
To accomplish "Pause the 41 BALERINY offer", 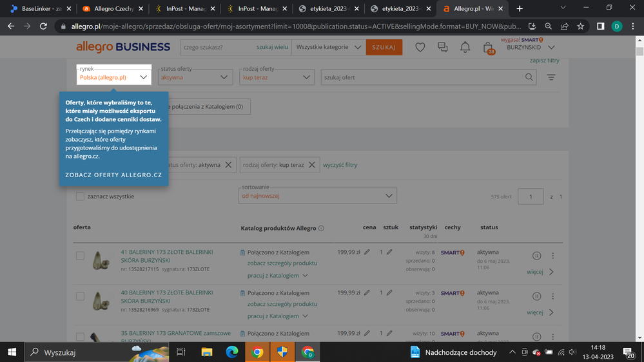I will (x=536, y=256).
